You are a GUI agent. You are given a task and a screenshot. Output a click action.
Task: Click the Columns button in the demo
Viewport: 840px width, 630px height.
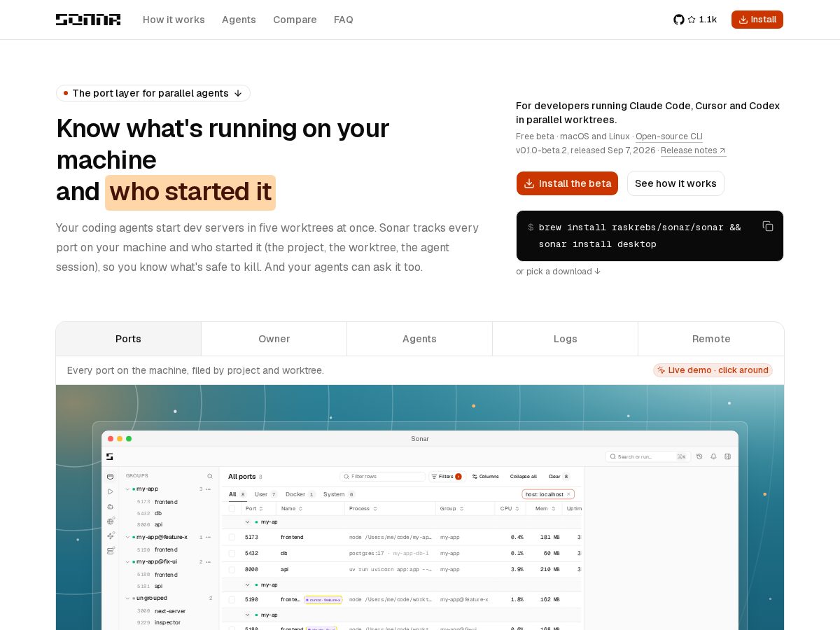[x=485, y=476]
